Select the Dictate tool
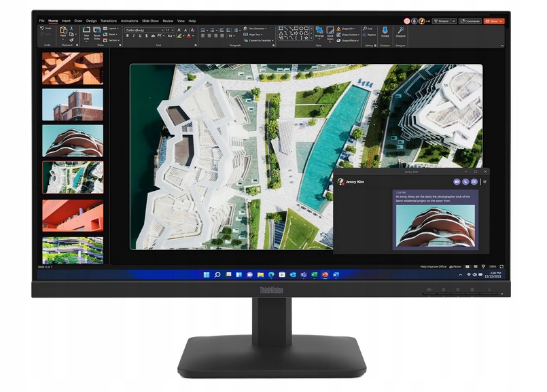The height and width of the screenshot is (392, 547). [x=385, y=31]
